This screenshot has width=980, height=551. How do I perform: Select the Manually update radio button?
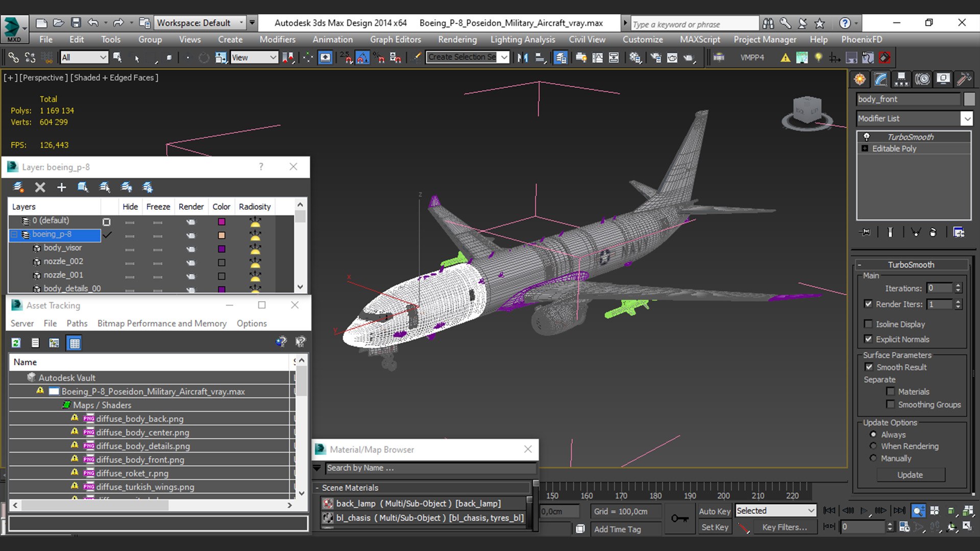tap(873, 458)
